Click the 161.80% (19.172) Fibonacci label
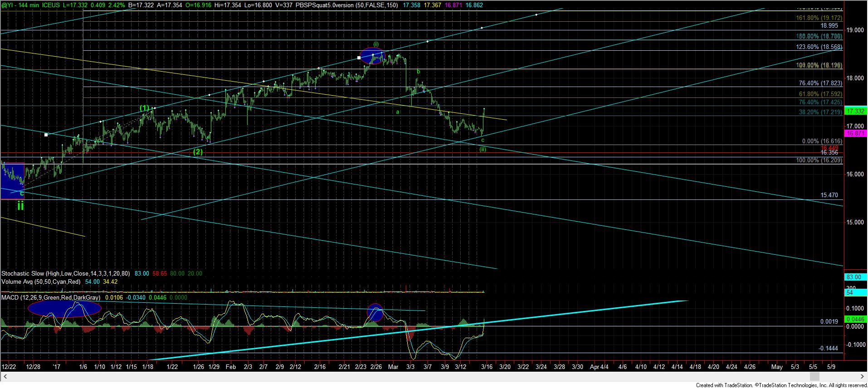 coord(819,18)
